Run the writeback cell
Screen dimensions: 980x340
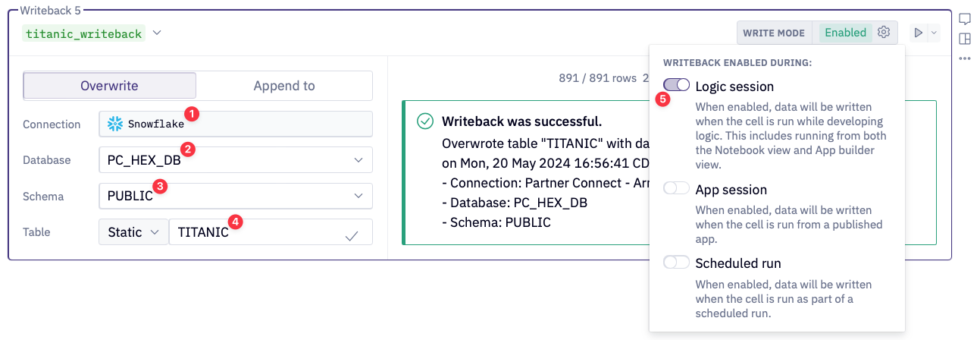(918, 33)
